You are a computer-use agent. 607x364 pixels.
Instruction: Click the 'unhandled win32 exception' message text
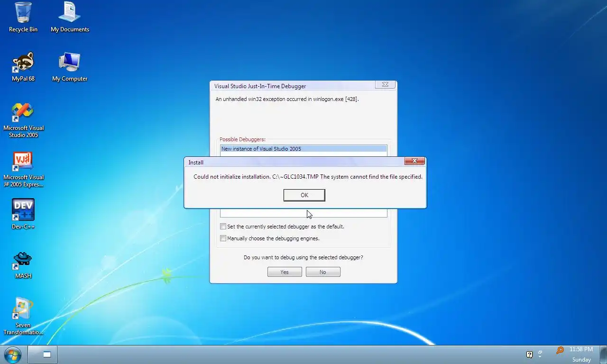[287, 99]
